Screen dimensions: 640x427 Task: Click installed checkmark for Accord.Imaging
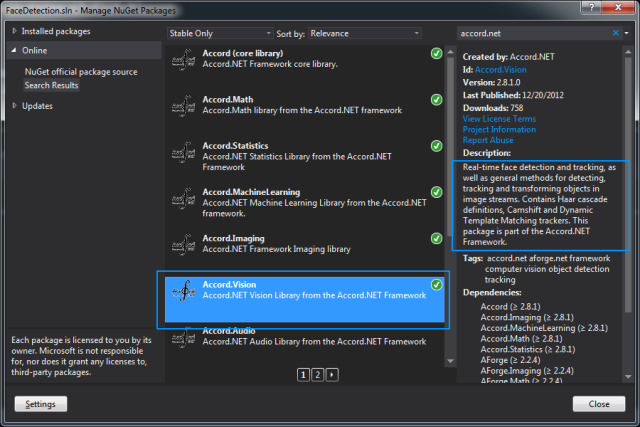(x=436, y=238)
